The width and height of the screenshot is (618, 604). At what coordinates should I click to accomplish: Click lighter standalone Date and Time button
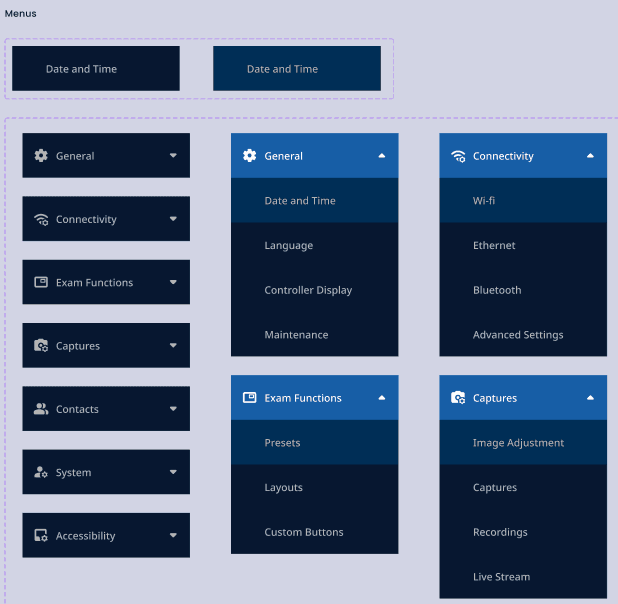tap(297, 69)
